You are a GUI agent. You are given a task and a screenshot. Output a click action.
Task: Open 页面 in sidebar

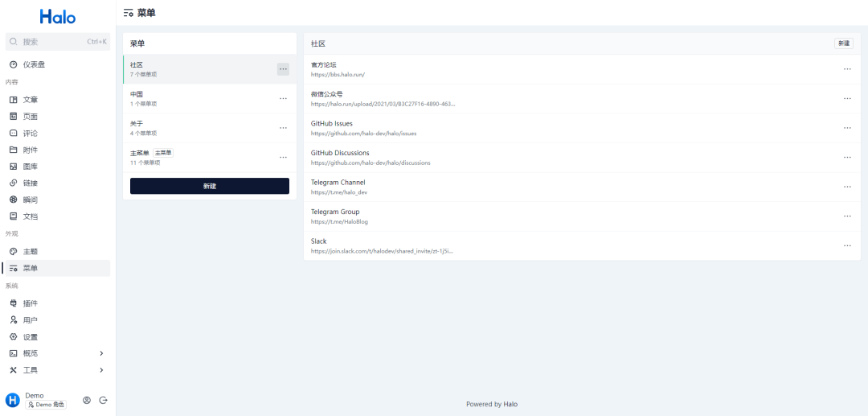[x=58, y=117]
